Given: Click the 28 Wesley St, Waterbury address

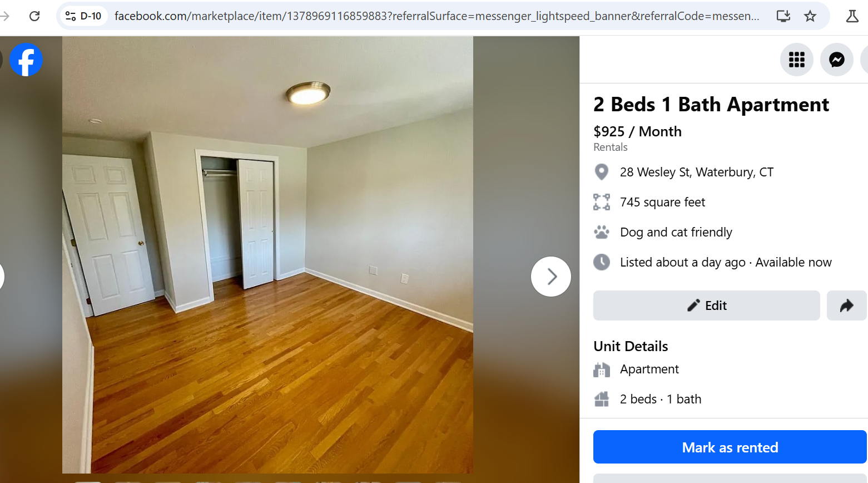Looking at the screenshot, I should [x=696, y=172].
